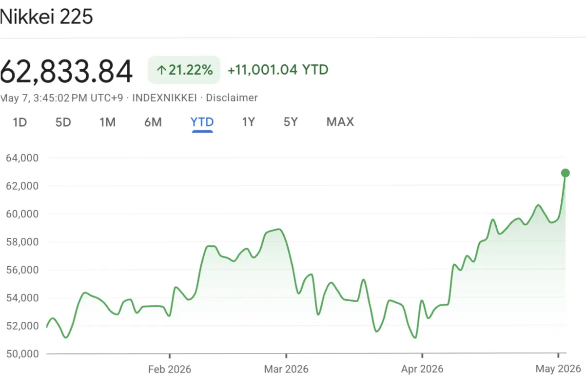Screen dimensions: 587x392
Task: Click the 50,000 y-axis label
Action: [22, 353]
